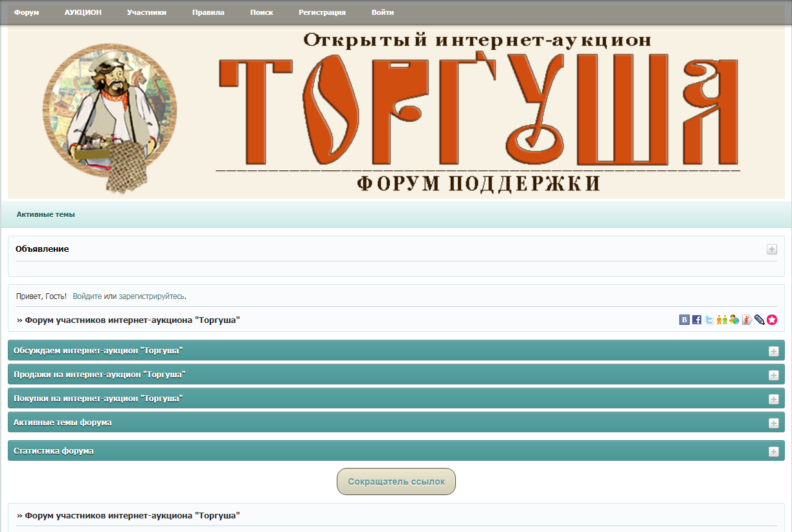Image resolution: width=792 pixels, height=532 pixels.
Task: Open Правила in top navigation
Action: 209,12
